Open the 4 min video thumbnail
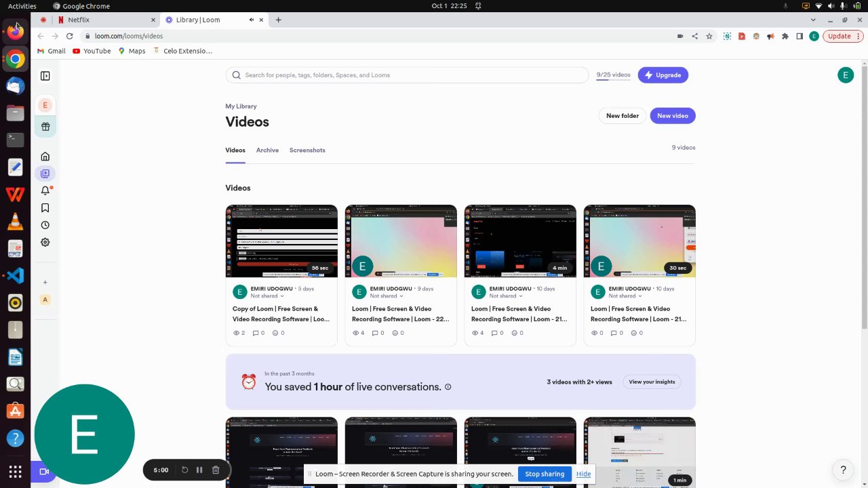The image size is (868, 488). click(520, 241)
